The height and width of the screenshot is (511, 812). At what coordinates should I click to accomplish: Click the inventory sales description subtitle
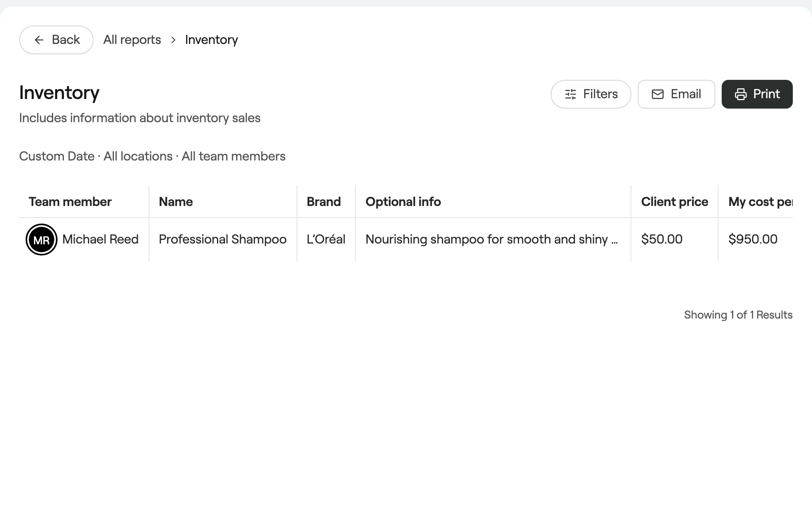pos(140,118)
